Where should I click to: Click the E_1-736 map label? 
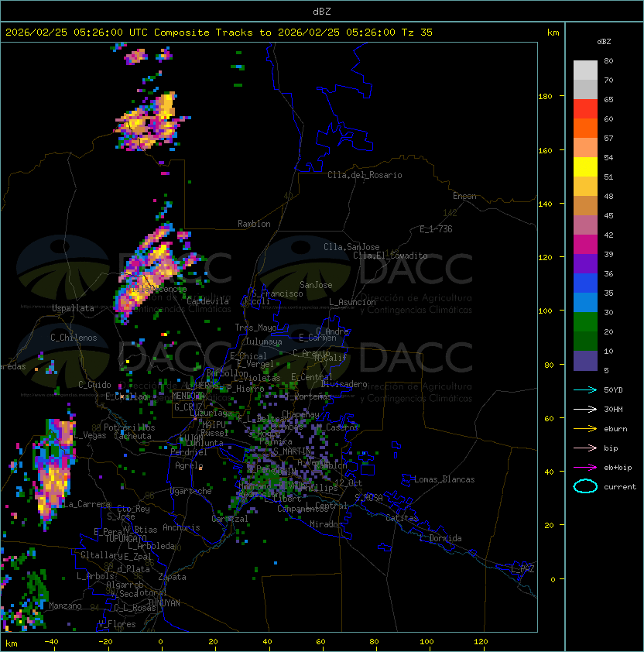coord(436,229)
